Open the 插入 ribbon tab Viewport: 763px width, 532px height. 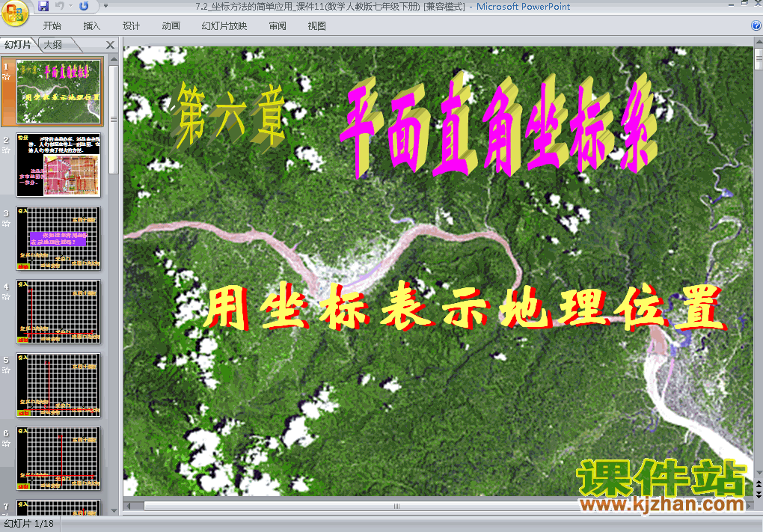[x=91, y=25]
